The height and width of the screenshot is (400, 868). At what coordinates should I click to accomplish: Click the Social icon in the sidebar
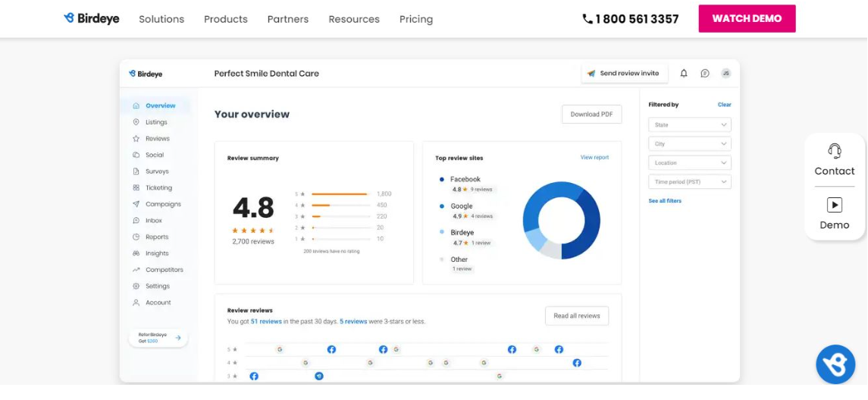(x=136, y=155)
